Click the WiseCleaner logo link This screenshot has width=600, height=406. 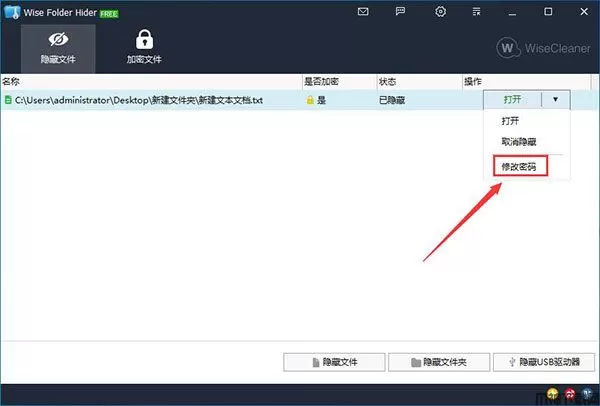[543, 48]
